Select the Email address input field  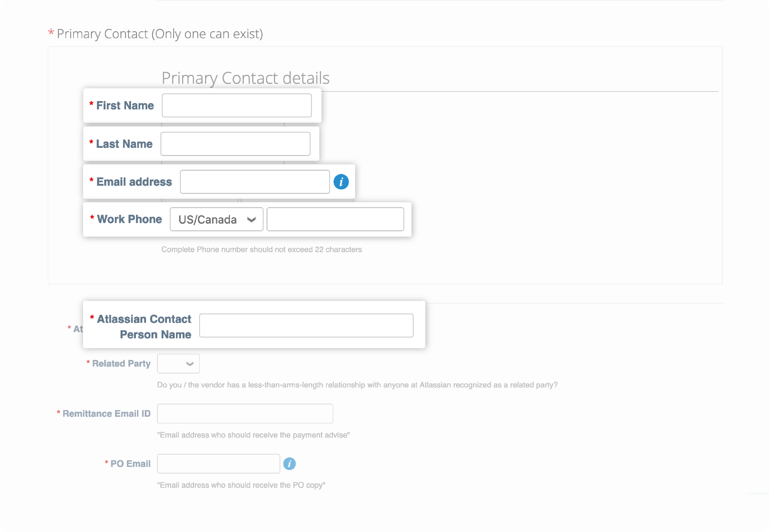(x=254, y=182)
